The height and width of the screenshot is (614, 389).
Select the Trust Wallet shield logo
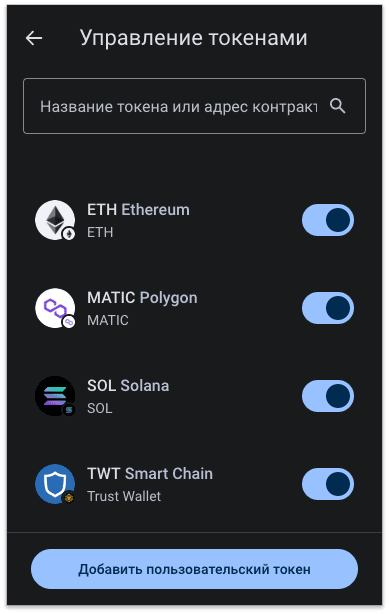click(x=54, y=484)
